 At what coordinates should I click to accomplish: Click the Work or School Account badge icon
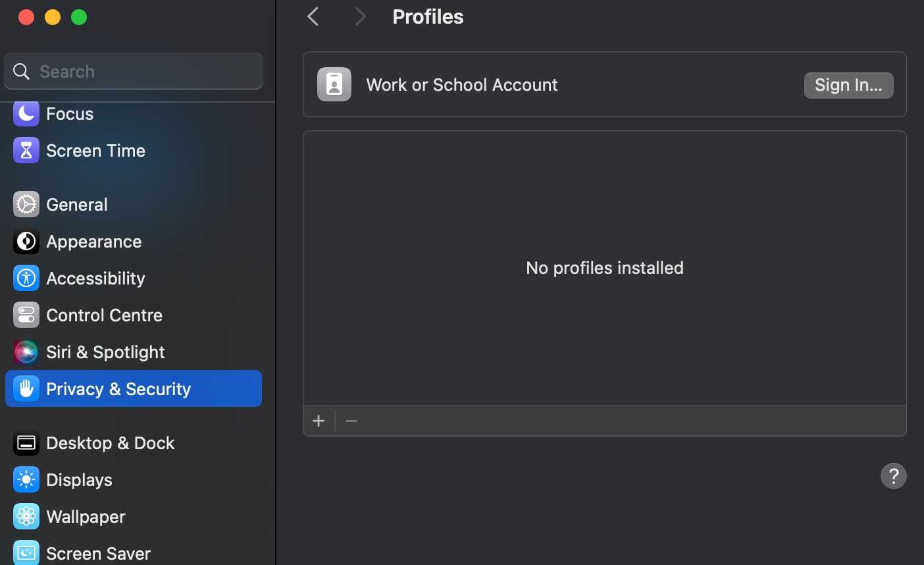click(334, 84)
